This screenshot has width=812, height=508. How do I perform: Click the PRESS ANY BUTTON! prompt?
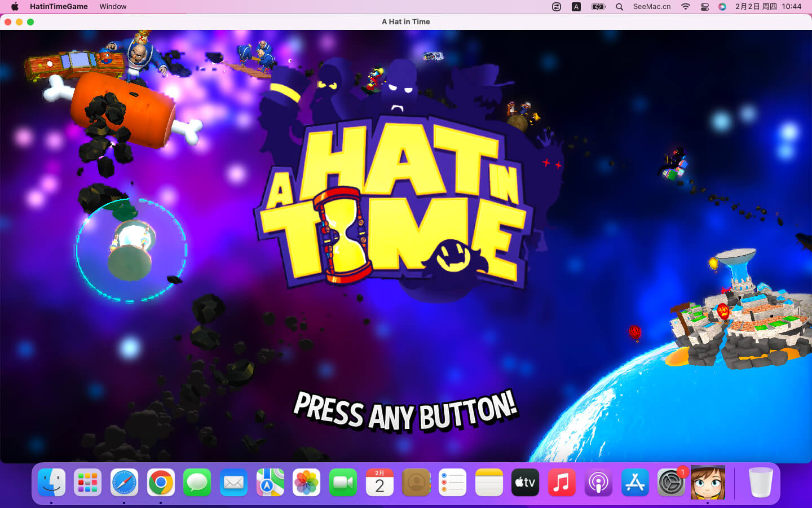[x=405, y=411]
